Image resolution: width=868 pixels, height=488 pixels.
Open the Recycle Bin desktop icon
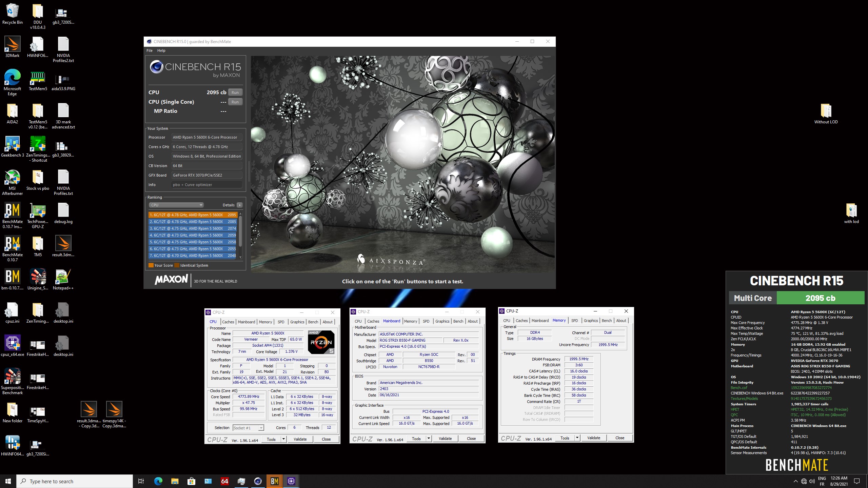[x=12, y=14]
